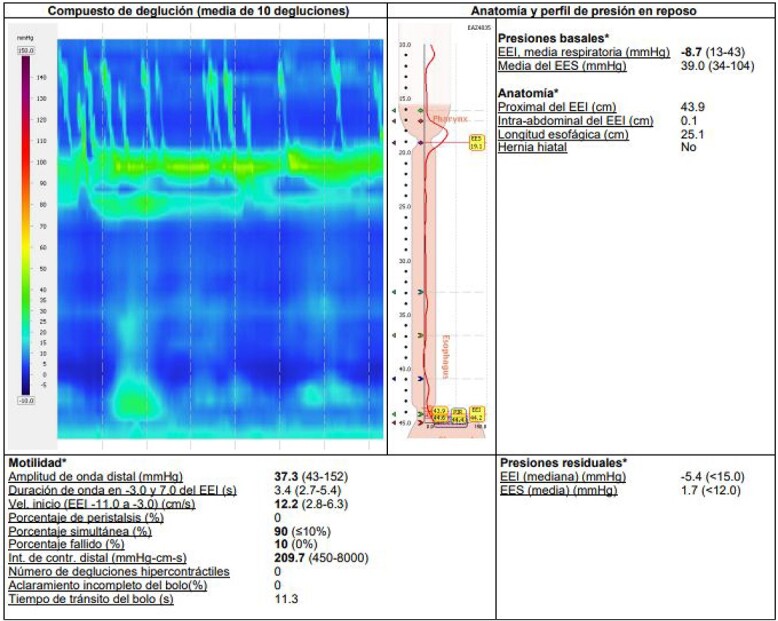Open 'Duración de onda en -3.0 y 7.0 del EEI (s)' label
778x621 pixels.
pos(122,491)
